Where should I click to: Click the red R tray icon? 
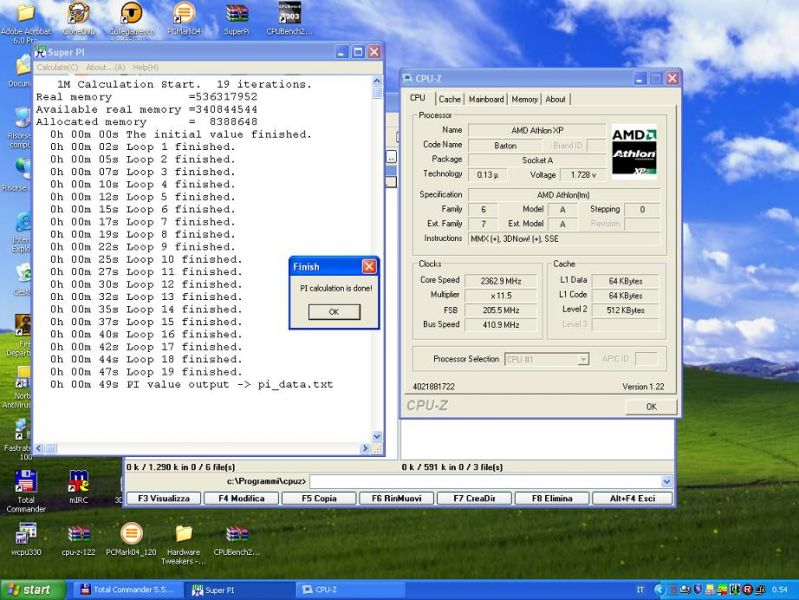748,590
